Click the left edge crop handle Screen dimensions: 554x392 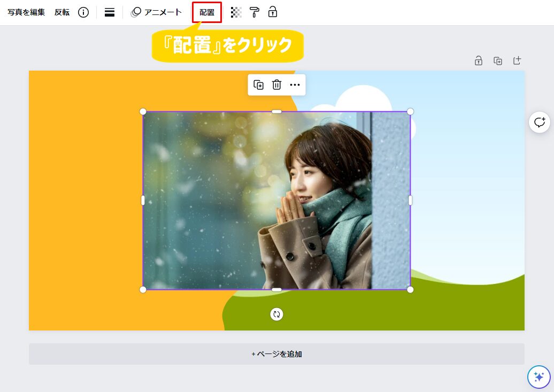coord(143,201)
